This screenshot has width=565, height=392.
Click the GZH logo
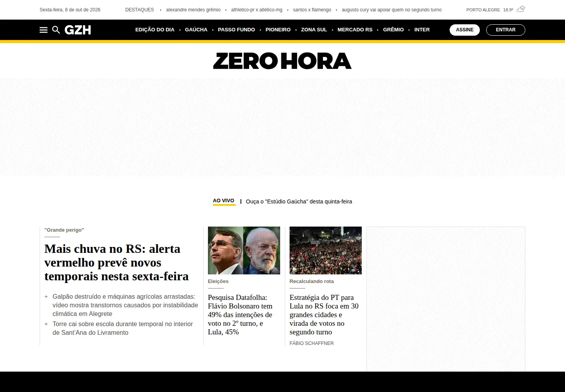pyautogui.click(x=78, y=30)
